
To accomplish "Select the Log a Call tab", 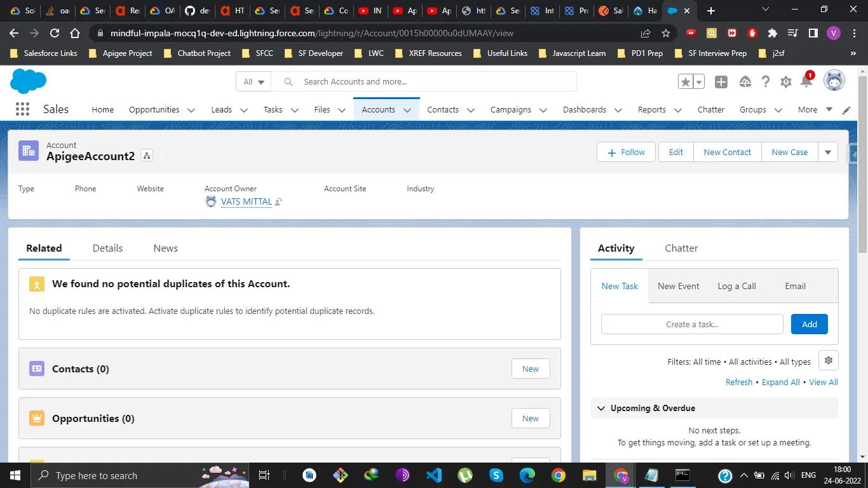I will (x=736, y=286).
